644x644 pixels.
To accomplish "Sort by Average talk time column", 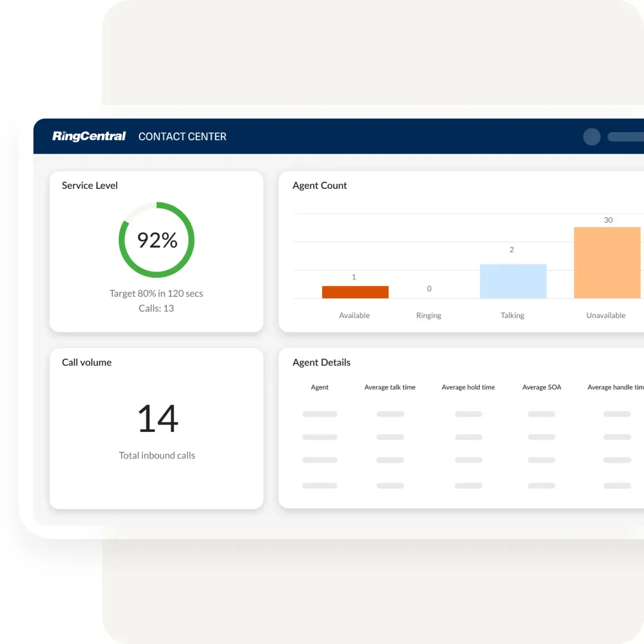I will [390, 387].
